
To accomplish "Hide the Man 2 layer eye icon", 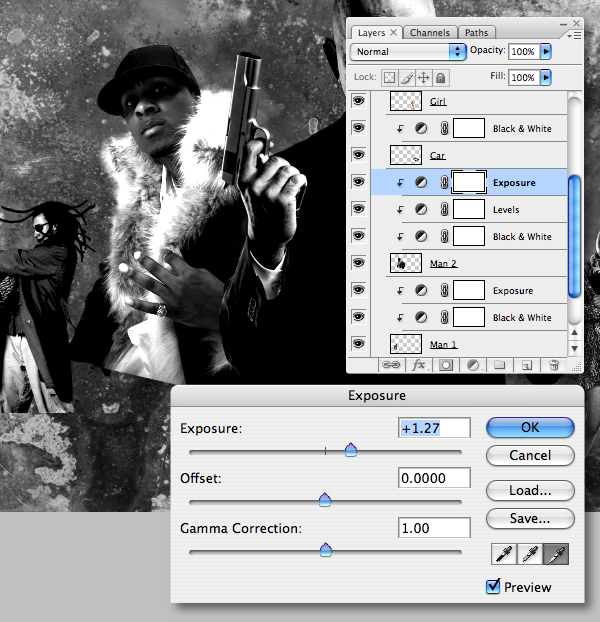I will [x=358, y=263].
